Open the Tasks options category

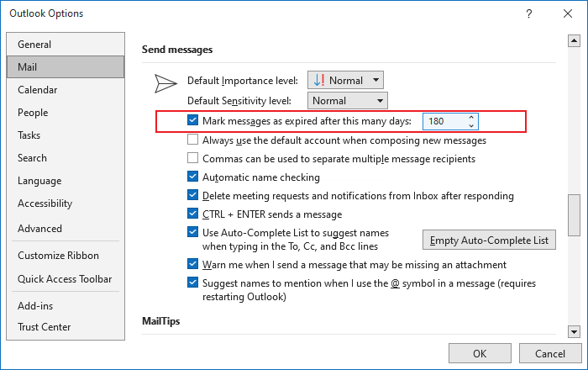[x=66, y=135]
